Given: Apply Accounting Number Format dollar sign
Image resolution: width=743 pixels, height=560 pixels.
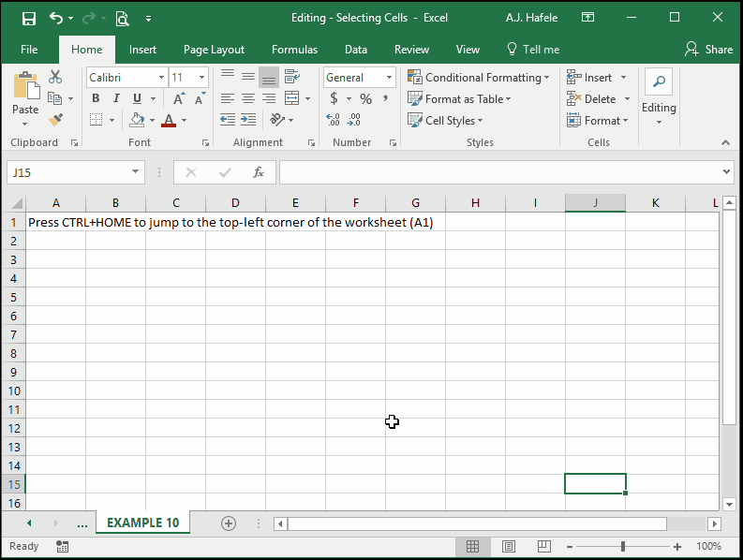Looking at the screenshot, I should [334, 98].
